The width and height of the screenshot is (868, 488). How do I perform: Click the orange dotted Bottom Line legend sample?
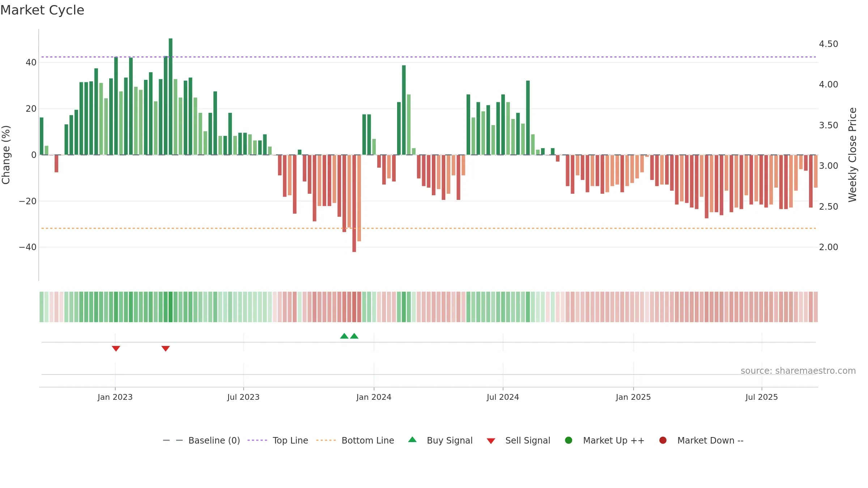(x=326, y=440)
